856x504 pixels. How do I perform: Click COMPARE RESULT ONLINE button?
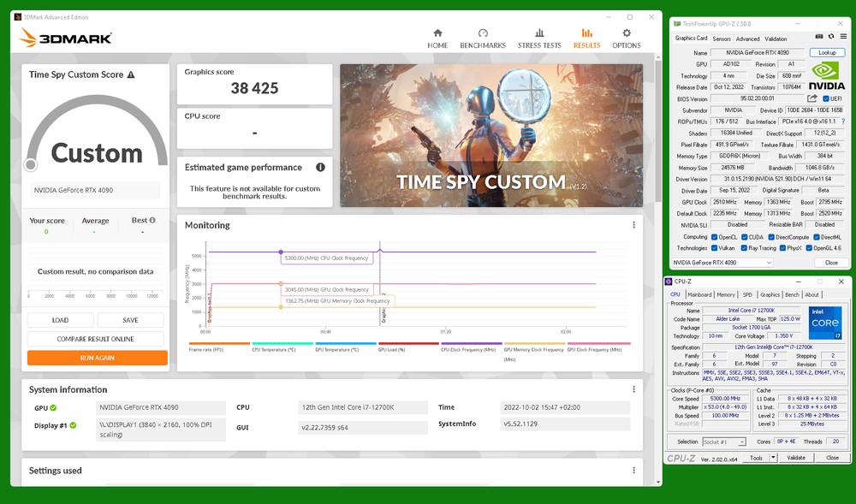pos(96,339)
